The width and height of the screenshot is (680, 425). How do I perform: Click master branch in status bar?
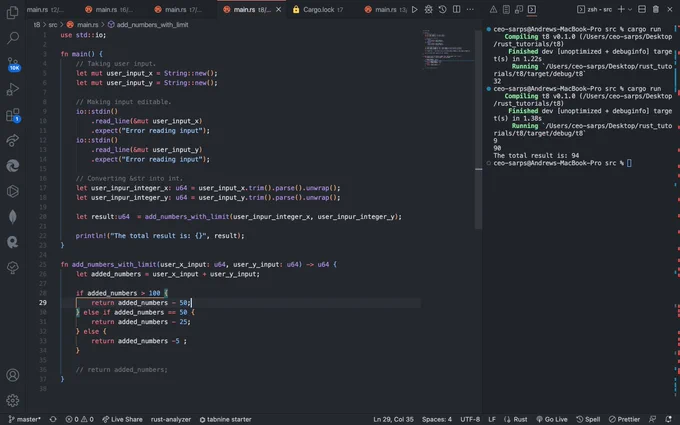tap(24, 419)
